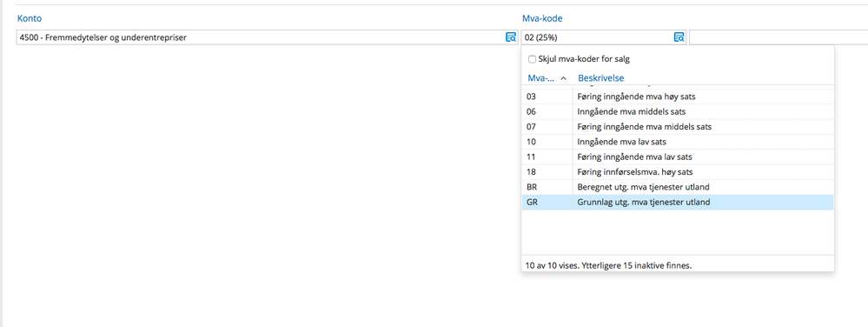Open the Konto account lookup icon
The width and height of the screenshot is (868, 327).
(x=510, y=37)
